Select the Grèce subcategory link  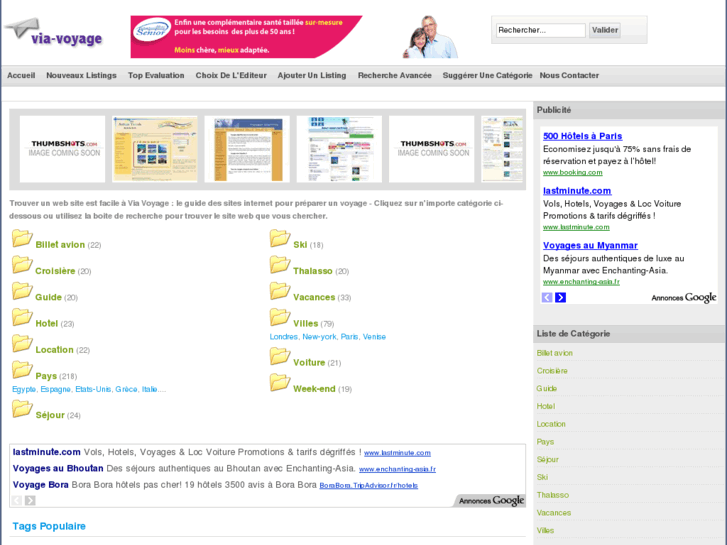tap(126, 389)
